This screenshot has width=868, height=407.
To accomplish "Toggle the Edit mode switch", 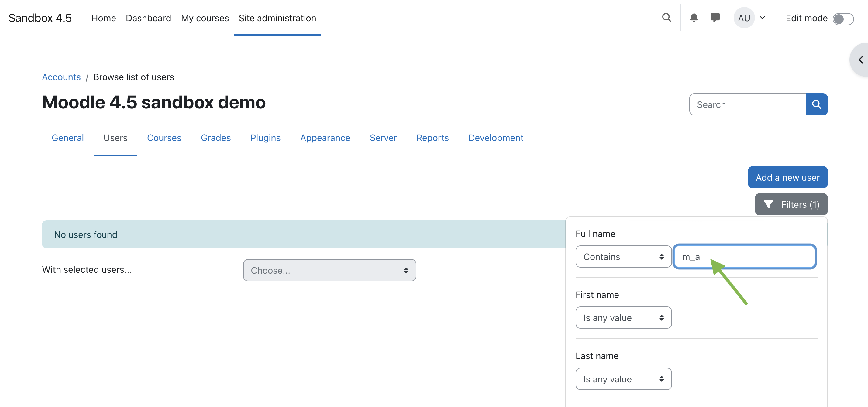I will coord(843,19).
